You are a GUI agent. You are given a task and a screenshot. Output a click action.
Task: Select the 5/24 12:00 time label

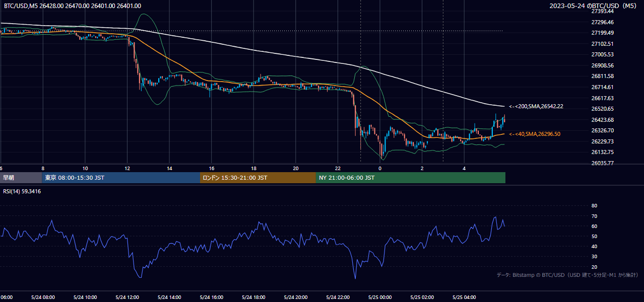click(127, 297)
